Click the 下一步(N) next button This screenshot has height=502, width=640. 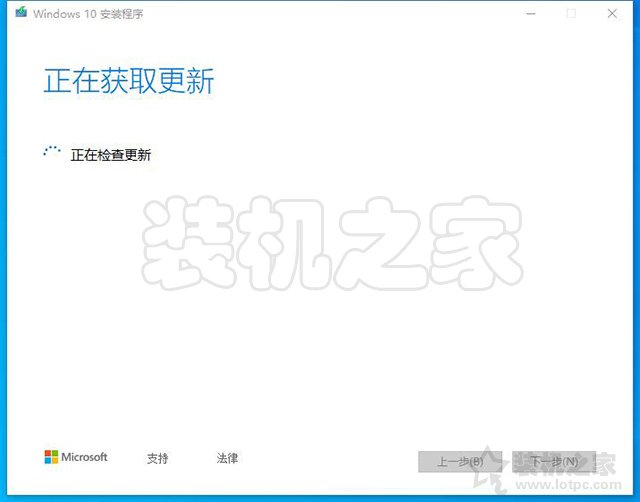(x=554, y=462)
